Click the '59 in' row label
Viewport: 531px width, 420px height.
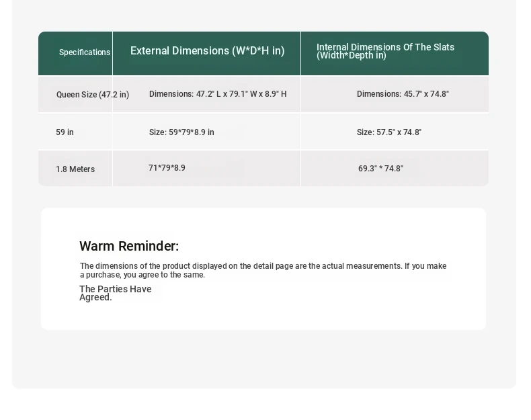[x=65, y=132]
